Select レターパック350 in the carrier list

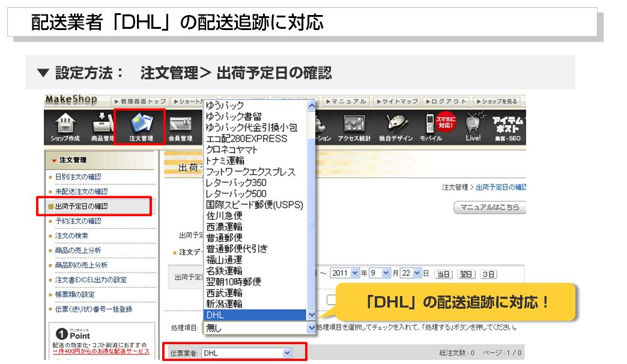tap(256, 183)
